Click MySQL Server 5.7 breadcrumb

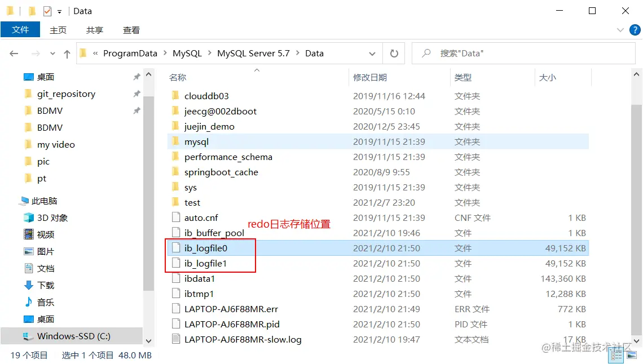253,53
